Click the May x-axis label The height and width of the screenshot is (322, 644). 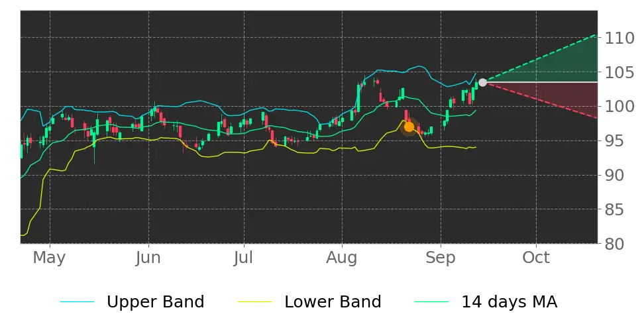49,258
